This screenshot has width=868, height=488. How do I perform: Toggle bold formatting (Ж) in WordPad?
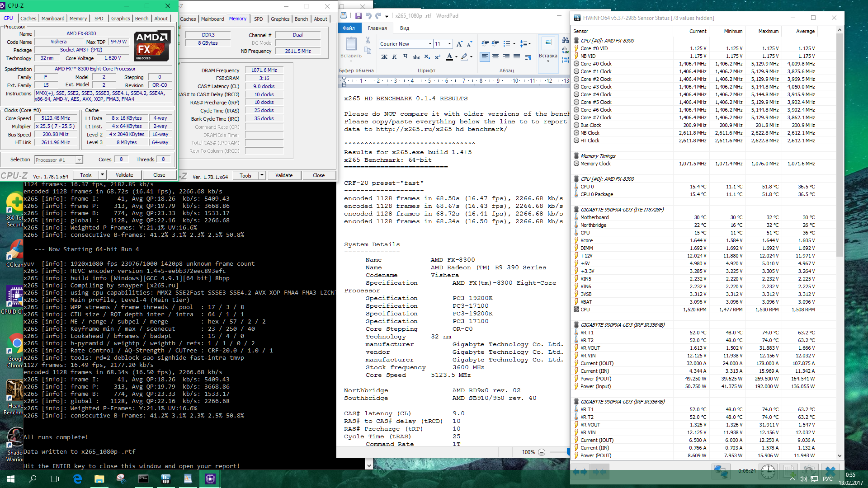[x=384, y=57]
